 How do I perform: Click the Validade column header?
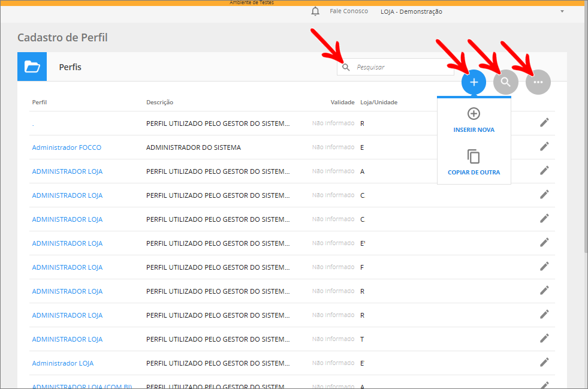pyautogui.click(x=342, y=102)
